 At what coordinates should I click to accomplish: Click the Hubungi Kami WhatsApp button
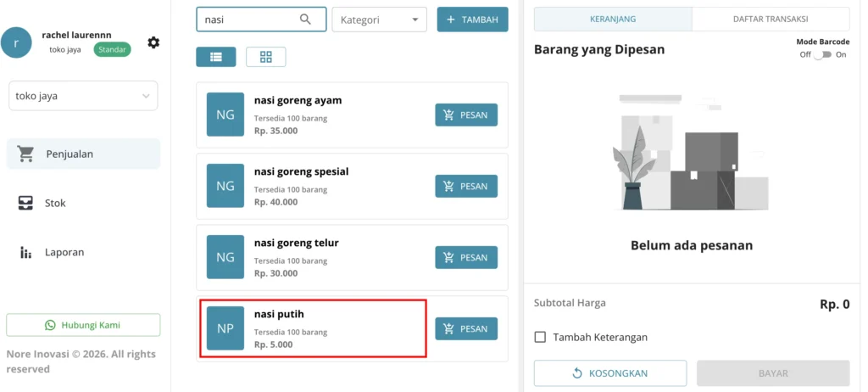[83, 325]
